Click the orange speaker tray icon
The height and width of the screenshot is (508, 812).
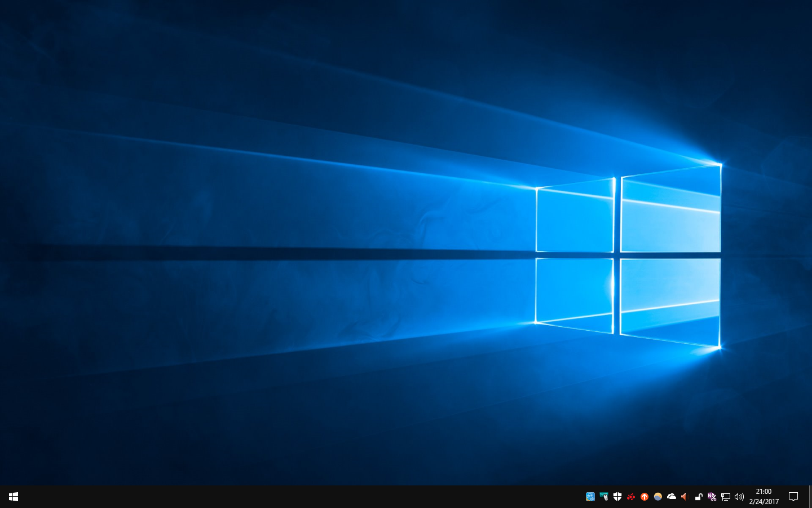click(685, 497)
